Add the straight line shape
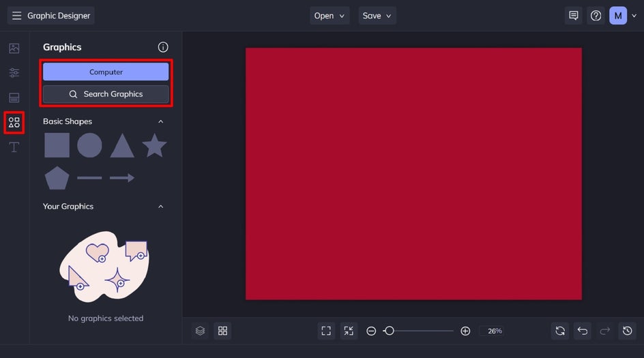The height and width of the screenshot is (358, 644). point(89,178)
